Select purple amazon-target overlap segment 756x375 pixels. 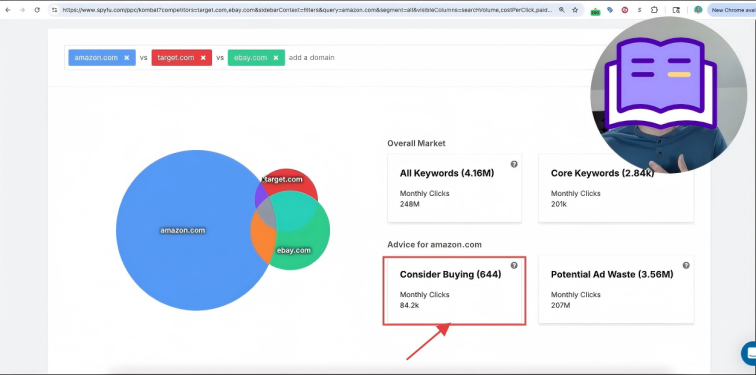click(x=260, y=195)
